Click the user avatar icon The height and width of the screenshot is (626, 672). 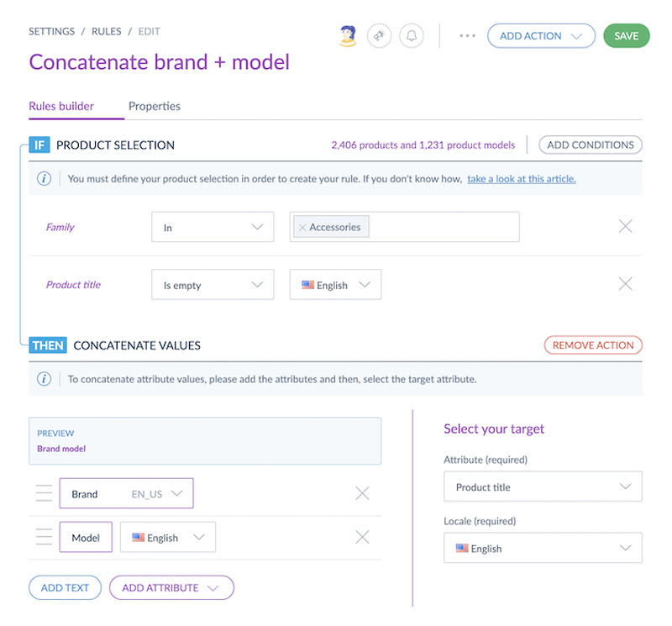[348, 36]
